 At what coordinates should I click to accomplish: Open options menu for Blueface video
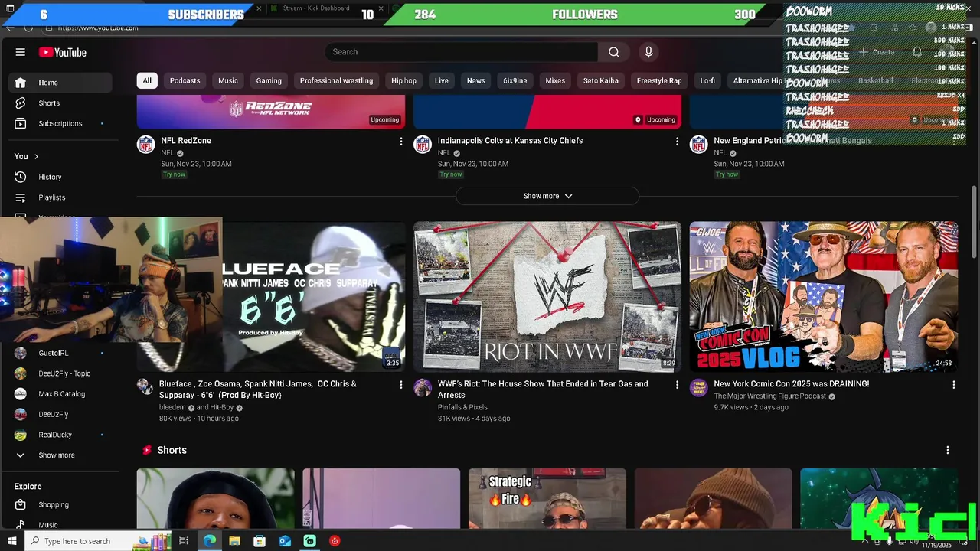[x=400, y=385]
